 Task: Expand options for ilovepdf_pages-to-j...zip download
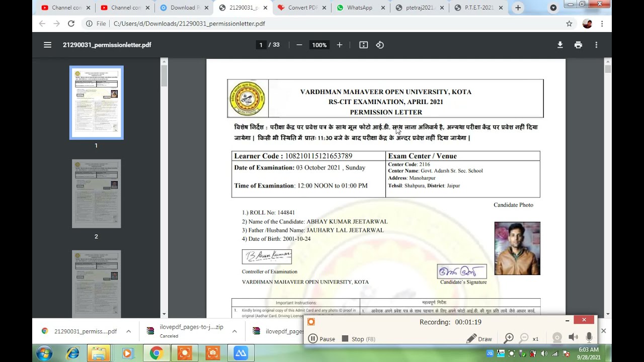coord(234,331)
